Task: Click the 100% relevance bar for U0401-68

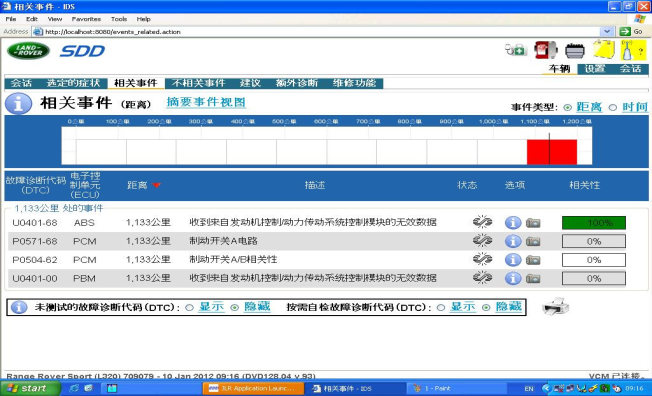Action: coord(593,223)
